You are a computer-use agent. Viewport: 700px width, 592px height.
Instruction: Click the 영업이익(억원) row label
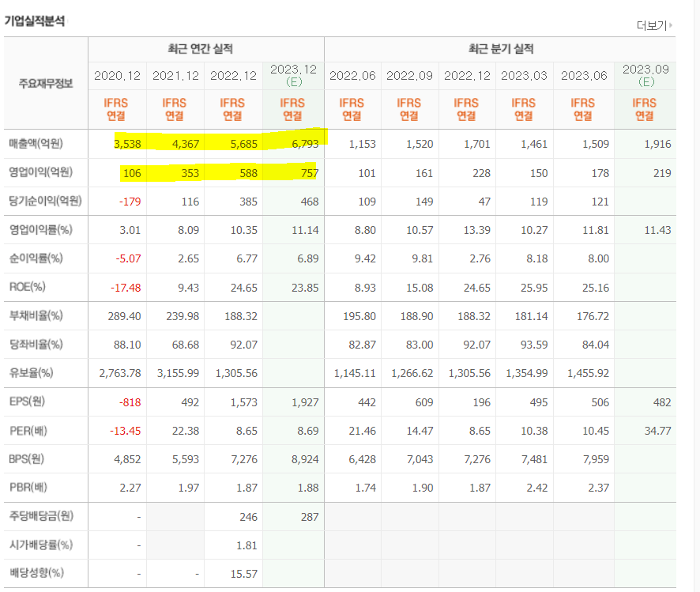tap(40, 172)
